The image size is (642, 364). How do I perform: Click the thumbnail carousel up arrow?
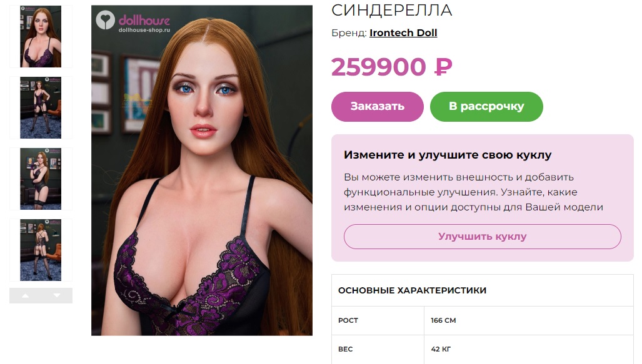[26, 296]
